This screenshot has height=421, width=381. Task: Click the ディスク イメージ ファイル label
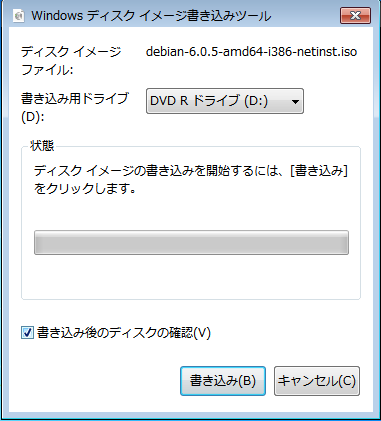(71, 61)
